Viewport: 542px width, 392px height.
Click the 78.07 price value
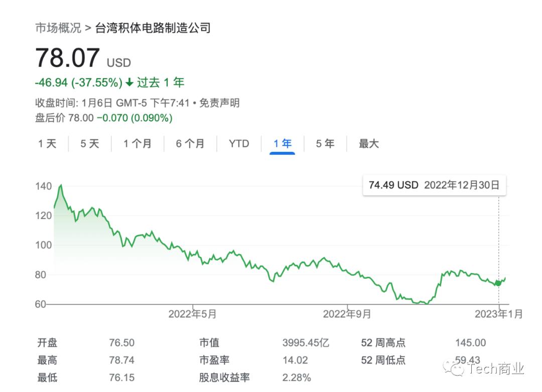pyautogui.click(x=68, y=58)
